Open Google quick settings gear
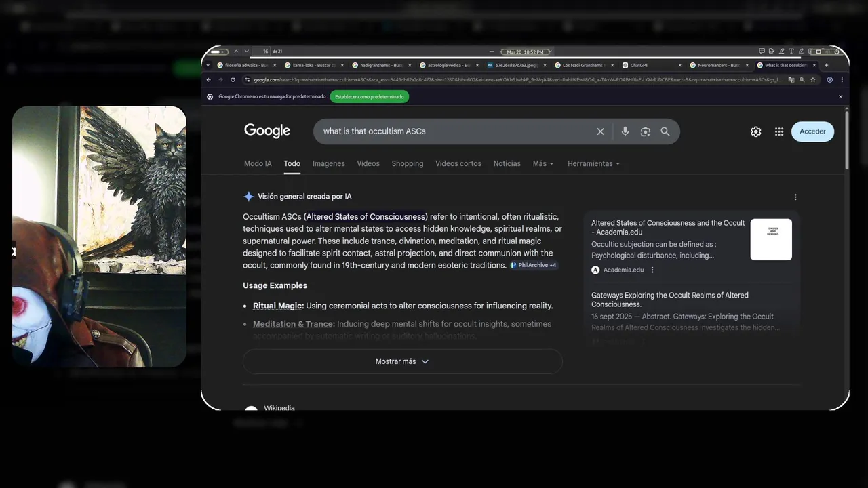The width and height of the screenshot is (868, 488). 755,131
